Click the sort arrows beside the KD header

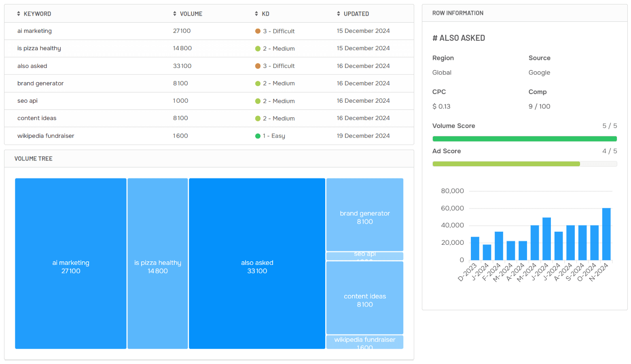256,14
